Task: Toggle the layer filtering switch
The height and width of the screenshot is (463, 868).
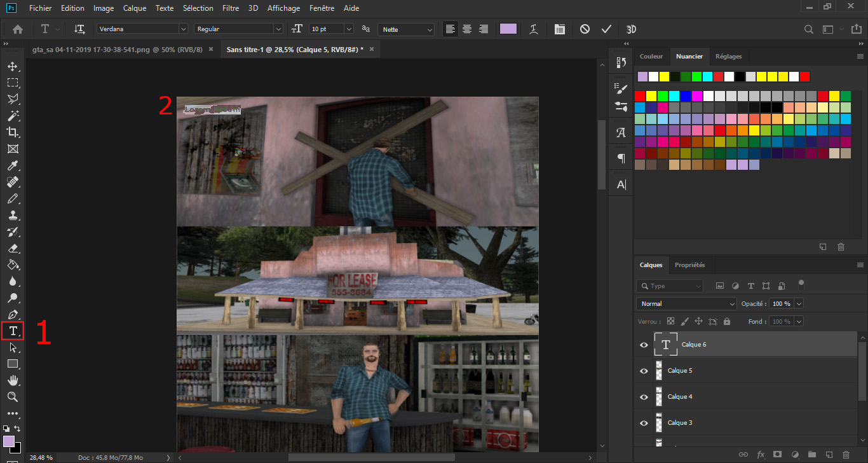Action: tap(801, 284)
